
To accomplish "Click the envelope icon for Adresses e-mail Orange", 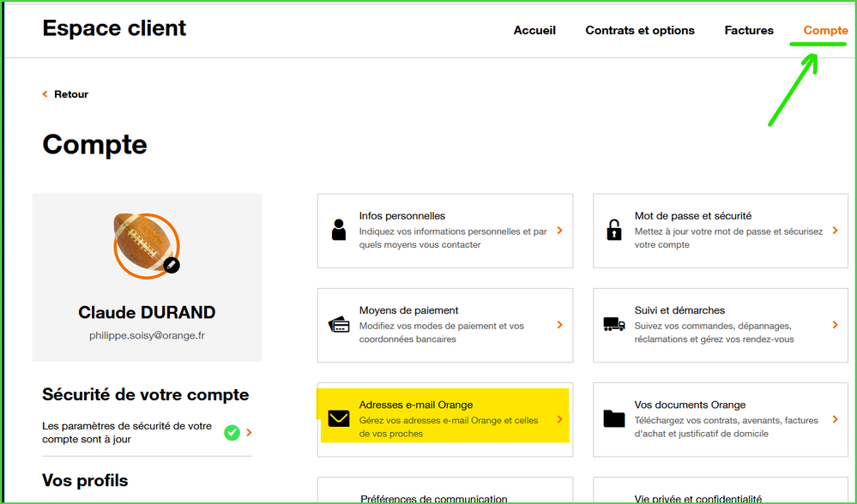I will click(339, 419).
